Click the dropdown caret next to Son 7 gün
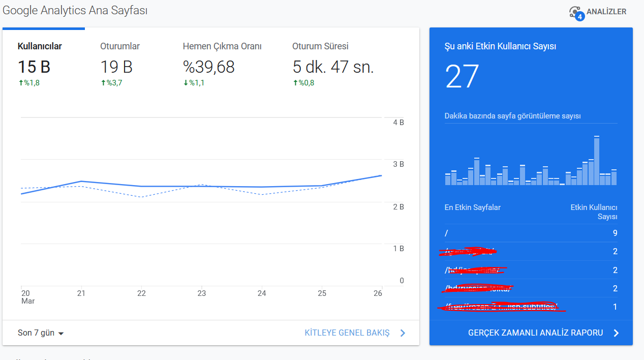 coord(61,334)
